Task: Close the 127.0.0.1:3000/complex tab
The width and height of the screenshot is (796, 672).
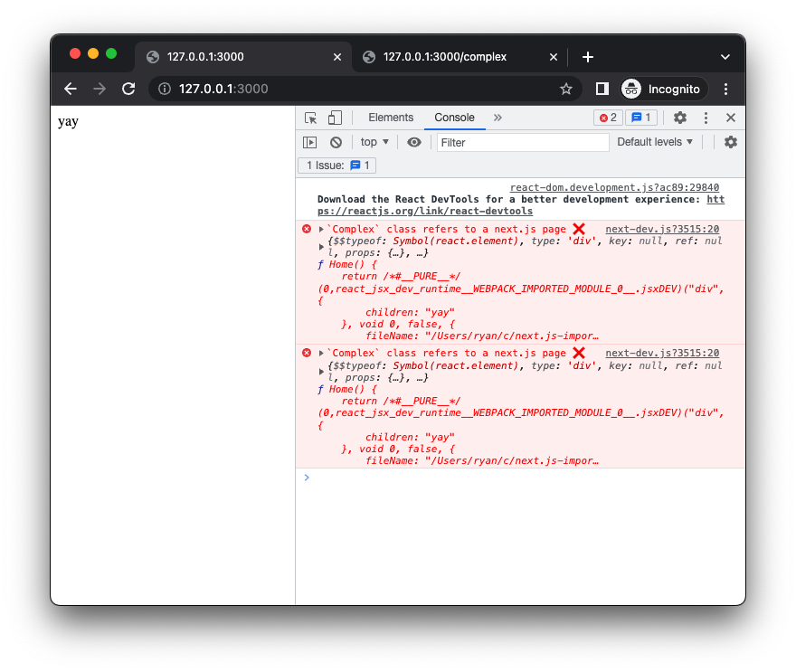Action: (x=554, y=57)
